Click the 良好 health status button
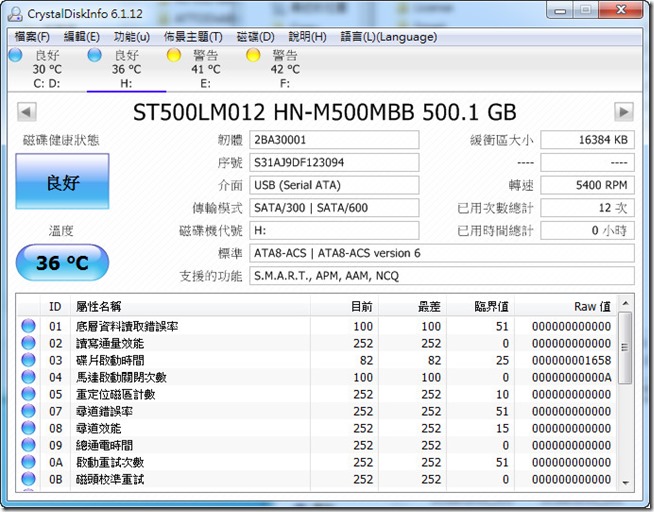 pyautogui.click(x=62, y=181)
